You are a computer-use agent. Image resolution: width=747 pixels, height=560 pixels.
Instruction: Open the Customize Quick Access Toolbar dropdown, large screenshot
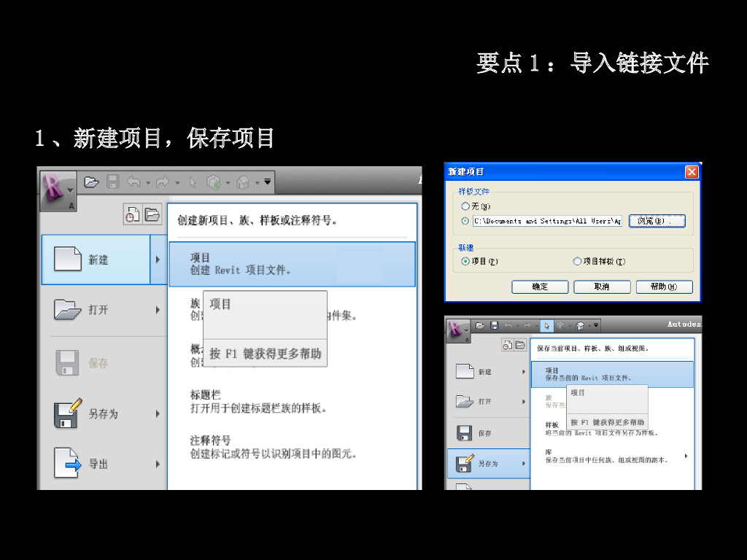pyautogui.click(x=268, y=182)
